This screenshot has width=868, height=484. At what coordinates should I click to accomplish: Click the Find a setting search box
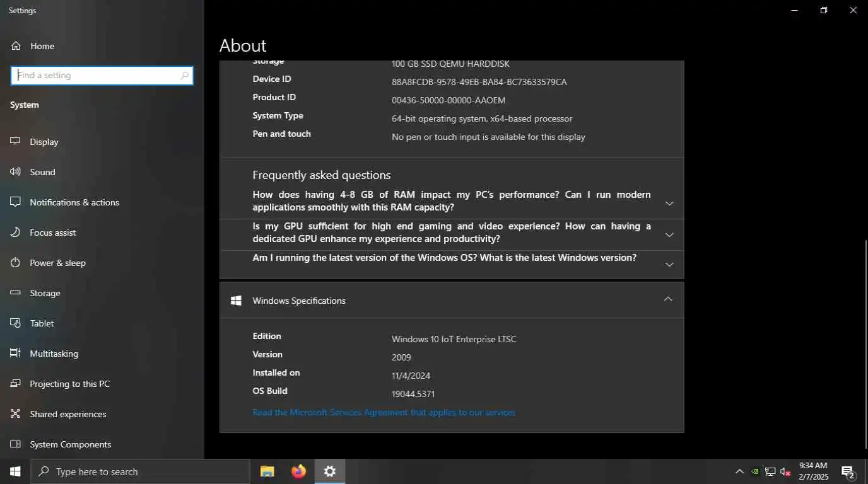[102, 76]
